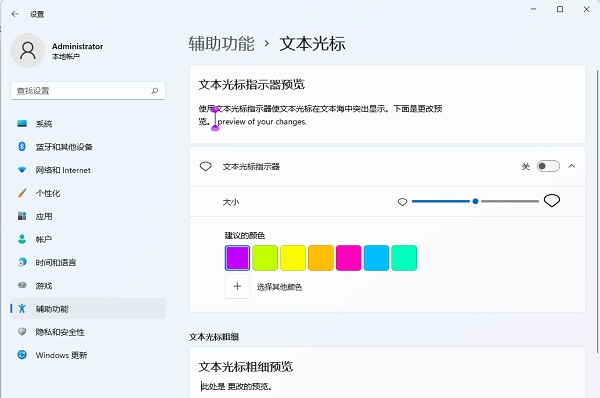The image size is (600, 398).
Task: Pick the sky blue color swatch
Action: pos(377,258)
